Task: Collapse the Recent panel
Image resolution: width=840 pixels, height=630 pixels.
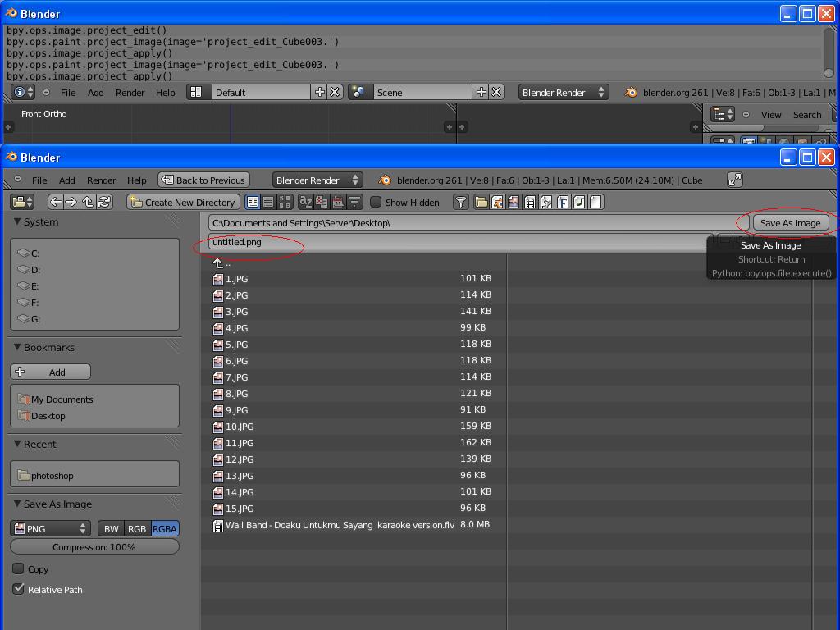Action: 17,444
